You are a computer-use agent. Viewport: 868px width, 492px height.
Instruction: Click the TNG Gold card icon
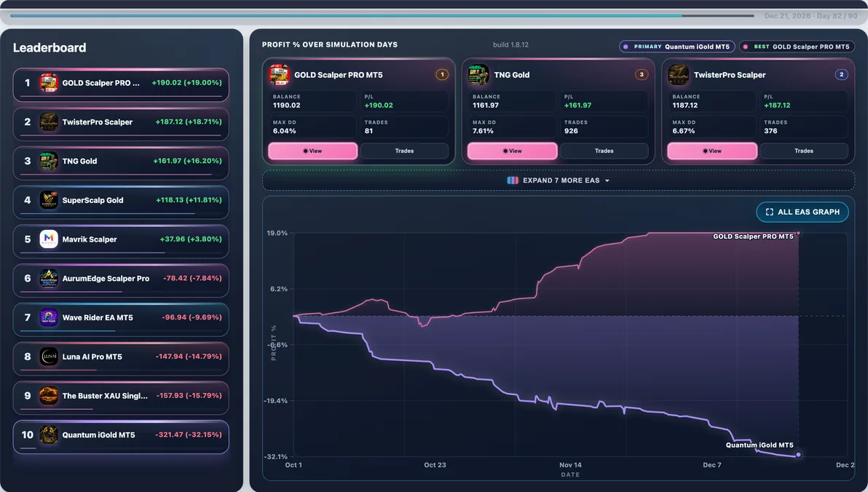[479, 75]
